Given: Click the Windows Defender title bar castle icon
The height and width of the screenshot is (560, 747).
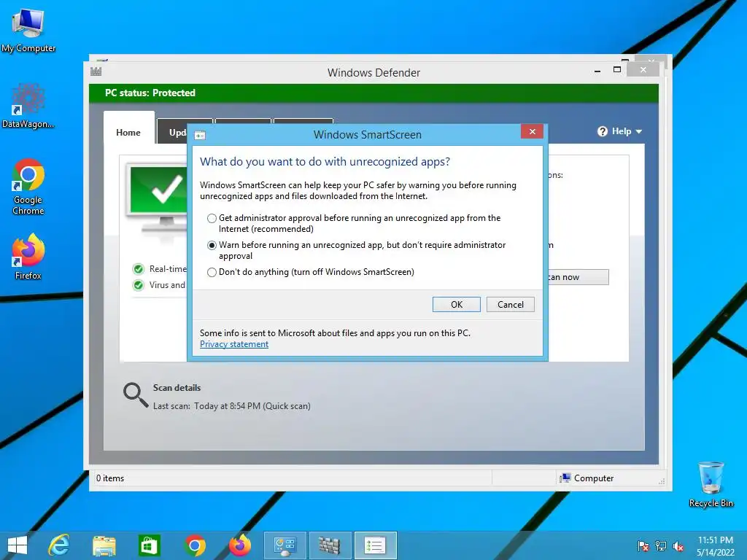Looking at the screenshot, I should click(x=96, y=72).
